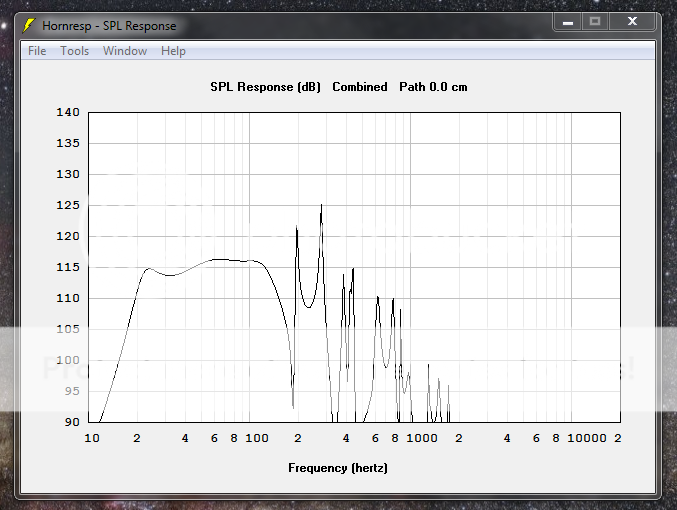This screenshot has width=677, height=510.
Task: Click the 100 label on frequency axis
Action: pyautogui.click(x=257, y=438)
